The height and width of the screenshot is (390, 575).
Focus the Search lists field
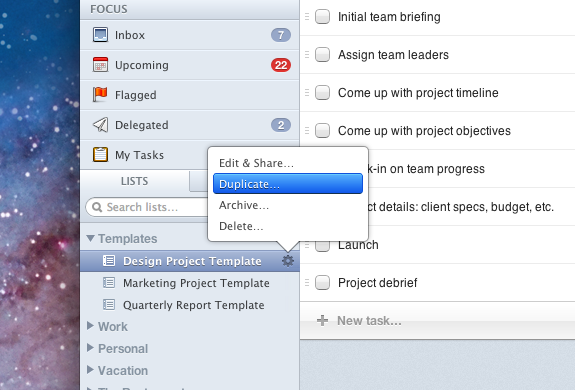point(147,207)
